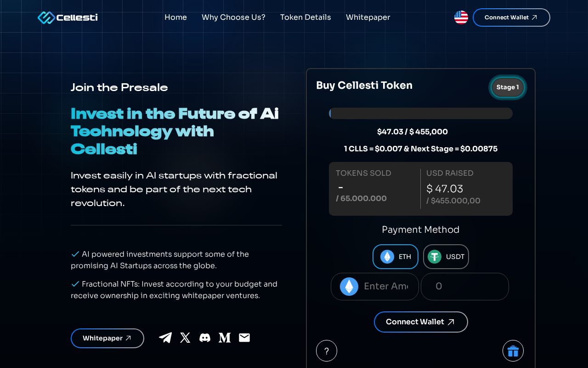Viewport: 588px width, 368px height.
Task: Click Connect Wallet button in header
Action: coord(511,17)
